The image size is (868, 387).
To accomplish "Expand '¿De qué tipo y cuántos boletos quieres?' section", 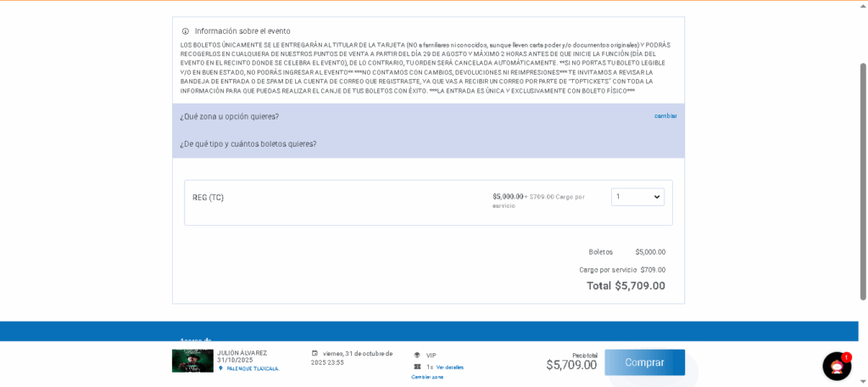I will click(x=248, y=144).
